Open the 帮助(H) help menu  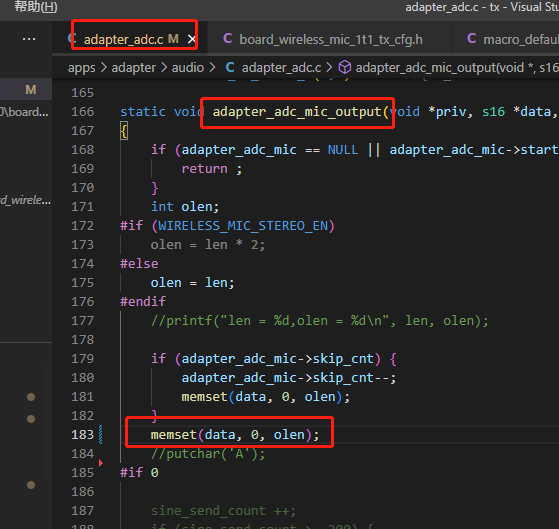(35, 7)
